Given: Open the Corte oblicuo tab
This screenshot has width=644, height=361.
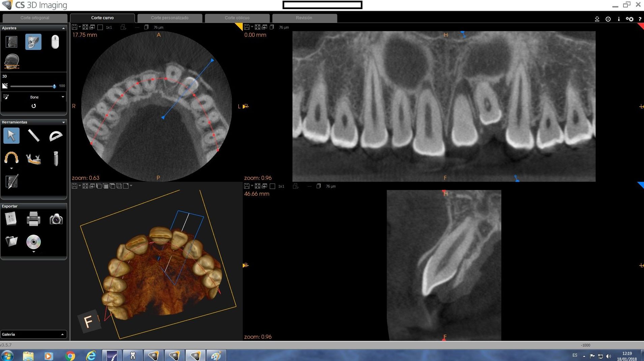Looking at the screenshot, I should (x=237, y=18).
